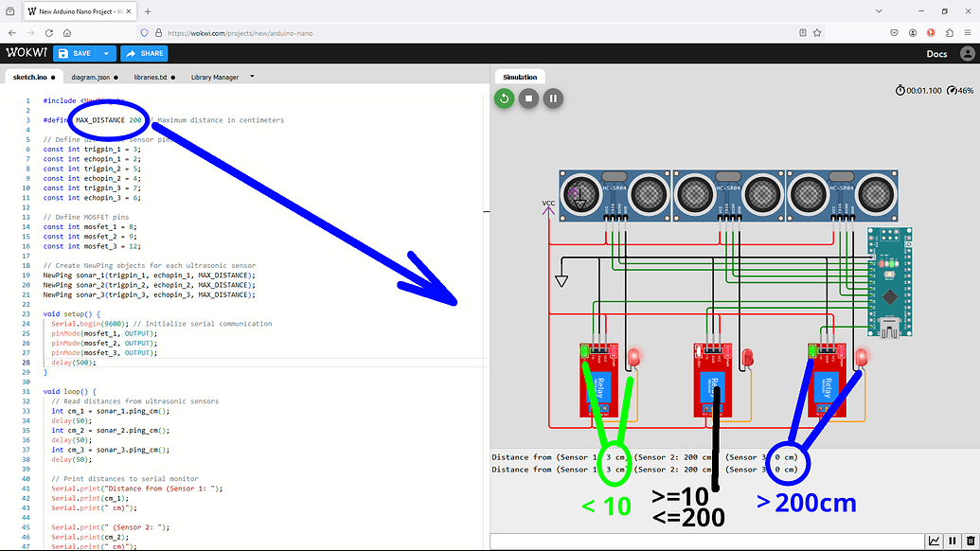
Task: Clear serial monitor output with trash icon
Action: coord(971,540)
